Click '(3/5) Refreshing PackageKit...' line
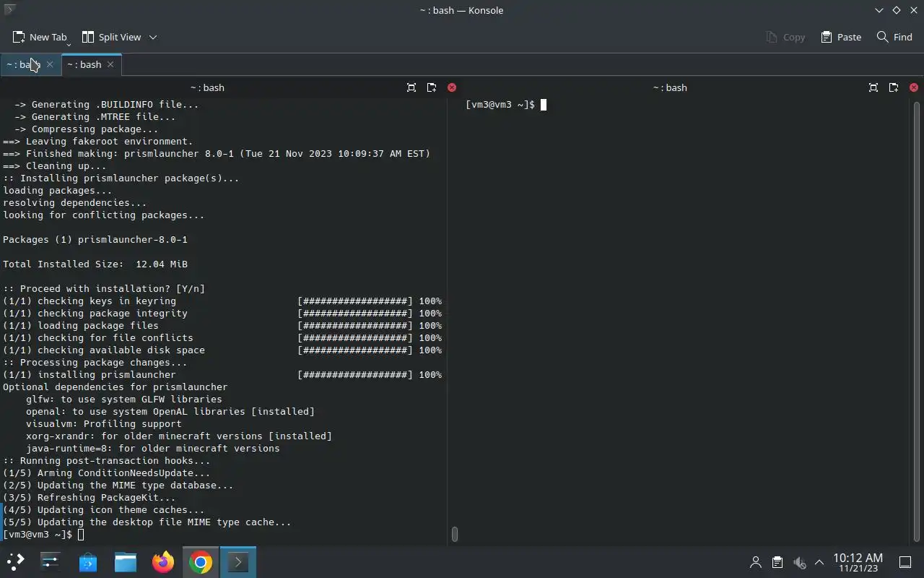 click(x=90, y=498)
